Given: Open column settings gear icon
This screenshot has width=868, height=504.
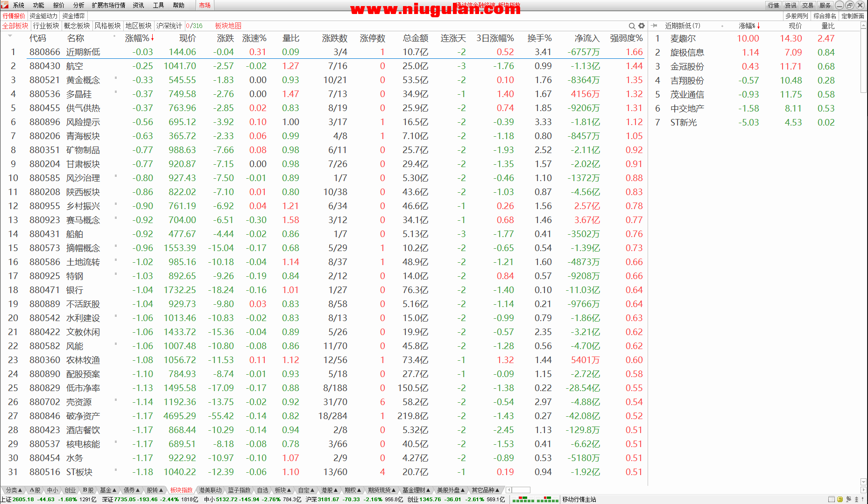Looking at the screenshot, I should (x=642, y=26).
